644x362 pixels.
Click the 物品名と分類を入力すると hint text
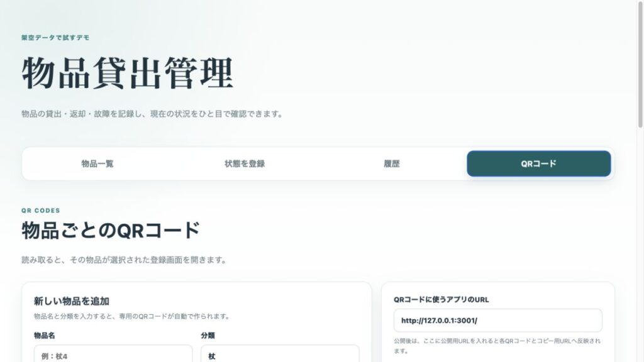pos(132,317)
